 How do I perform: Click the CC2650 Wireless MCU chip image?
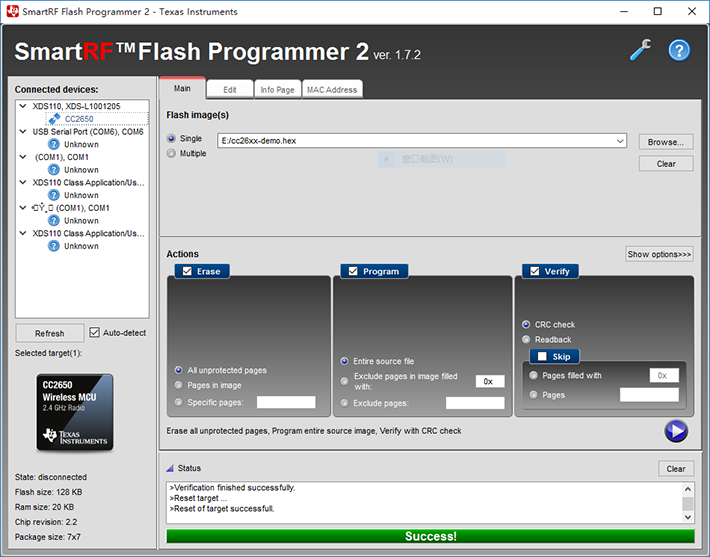[75, 412]
